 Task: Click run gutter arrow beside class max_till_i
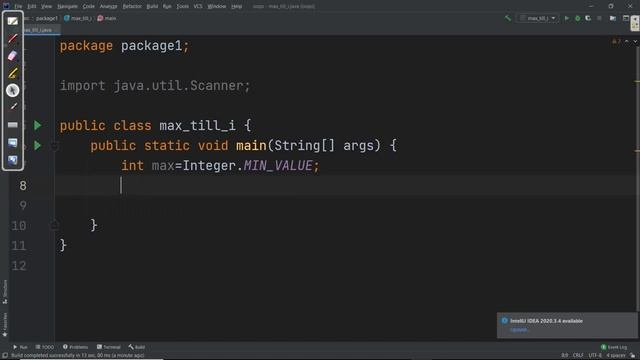[x=38, y=125]
